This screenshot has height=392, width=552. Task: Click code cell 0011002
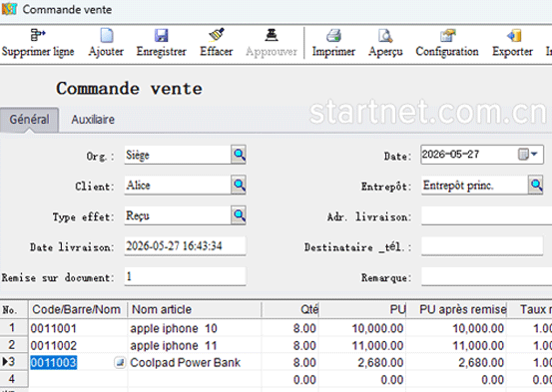tap(78, 345)
